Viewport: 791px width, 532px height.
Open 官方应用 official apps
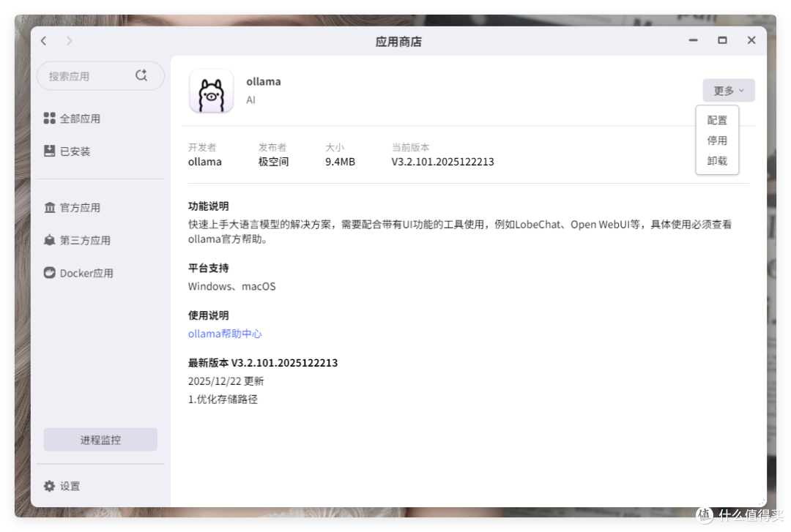80,208
